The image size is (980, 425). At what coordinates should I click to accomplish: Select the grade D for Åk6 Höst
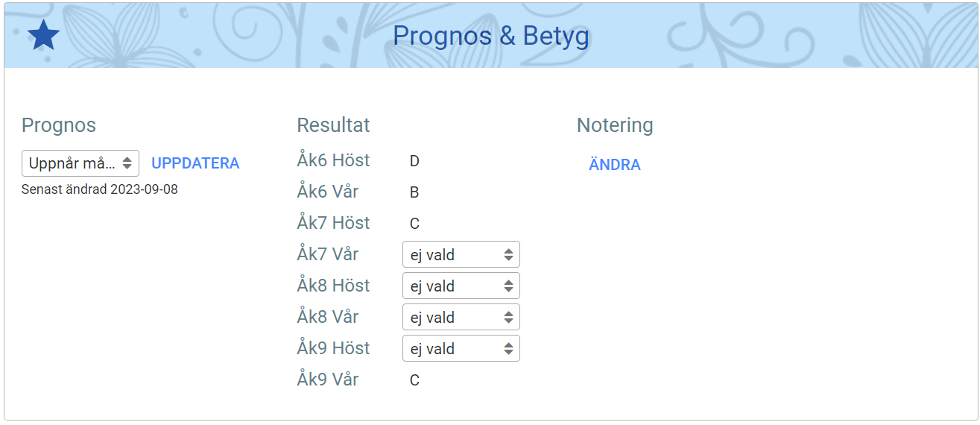pos(414,161)
